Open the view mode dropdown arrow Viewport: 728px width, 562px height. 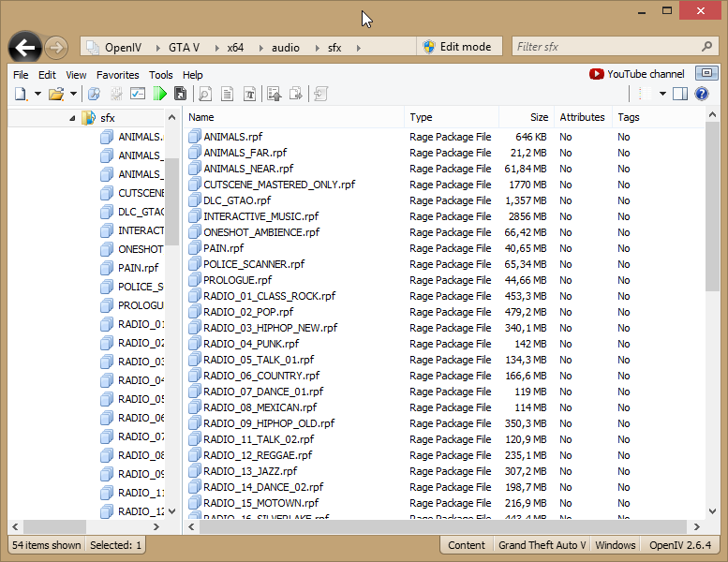tap(662, 94)
